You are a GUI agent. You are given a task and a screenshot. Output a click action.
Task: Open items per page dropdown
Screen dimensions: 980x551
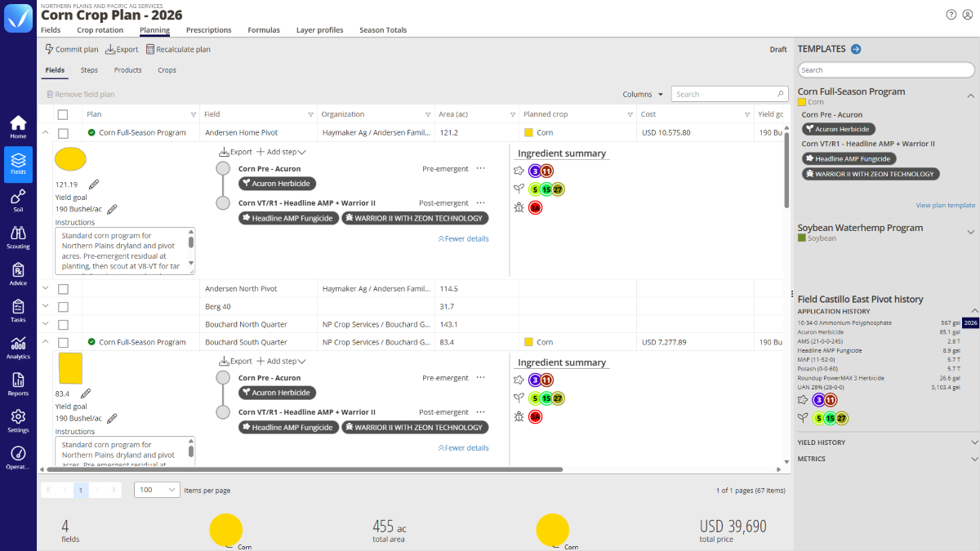click(x=157, y=490)
